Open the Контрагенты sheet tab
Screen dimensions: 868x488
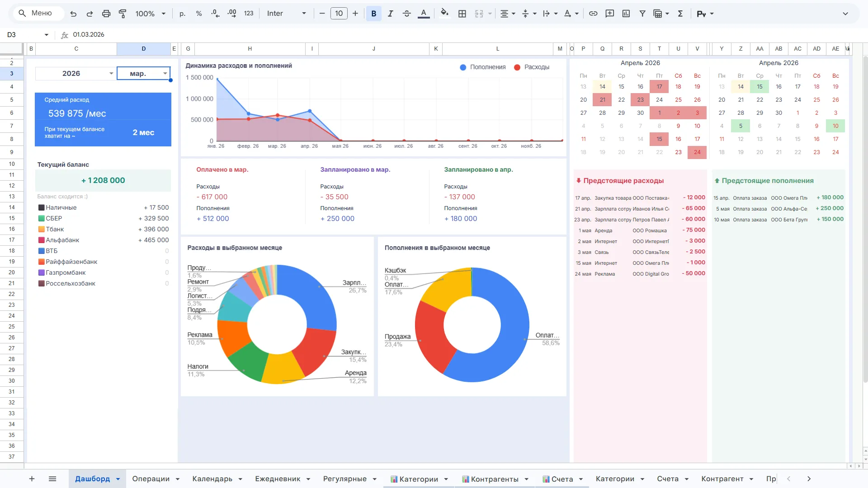(495, 479)
